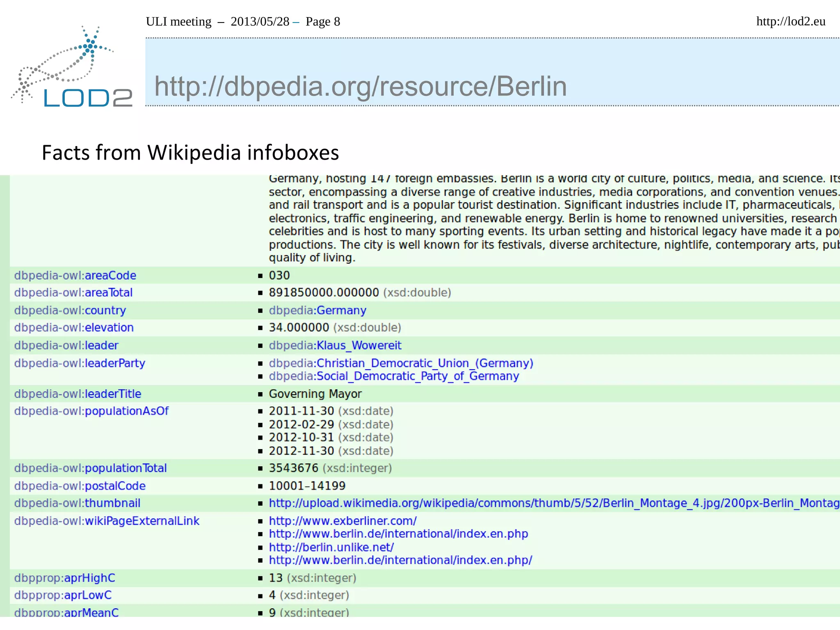Click the date 2012-02-29

point(301,425)
